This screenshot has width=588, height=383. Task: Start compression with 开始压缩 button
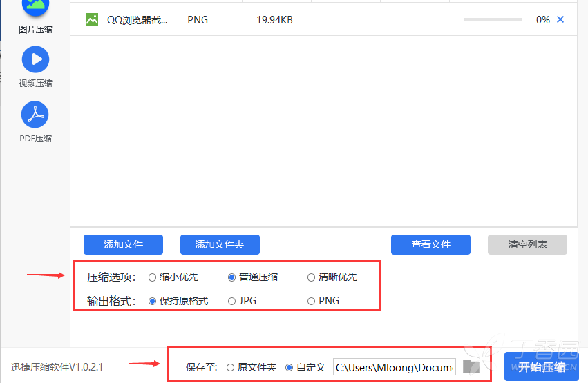pos(542,367)
